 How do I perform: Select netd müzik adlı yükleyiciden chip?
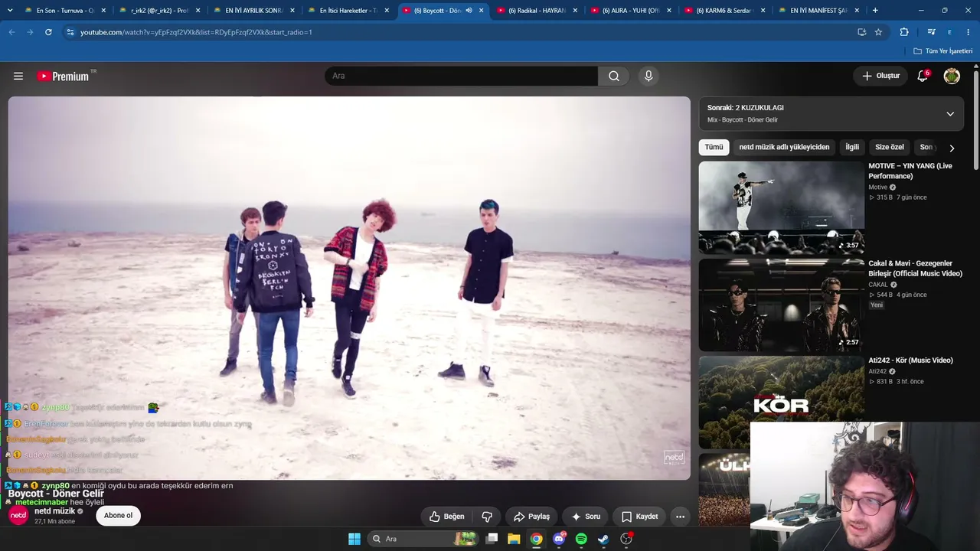pos(784,147)
